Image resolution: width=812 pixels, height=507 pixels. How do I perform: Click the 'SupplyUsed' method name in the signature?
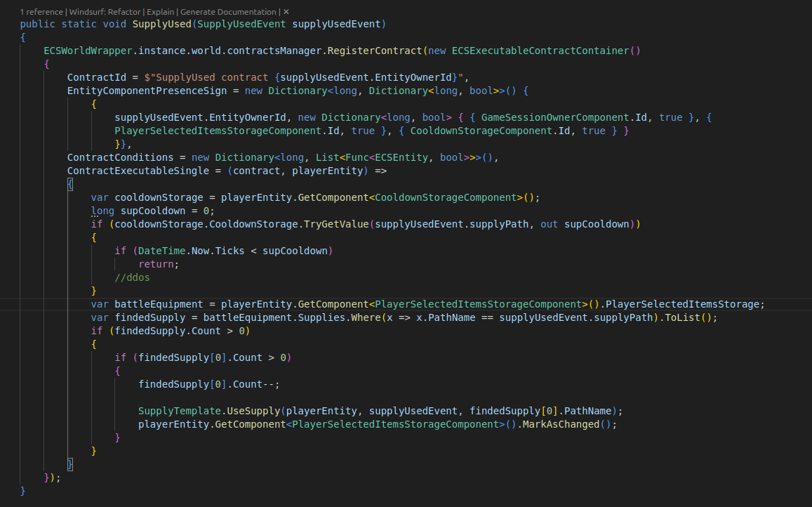[162, 24]
